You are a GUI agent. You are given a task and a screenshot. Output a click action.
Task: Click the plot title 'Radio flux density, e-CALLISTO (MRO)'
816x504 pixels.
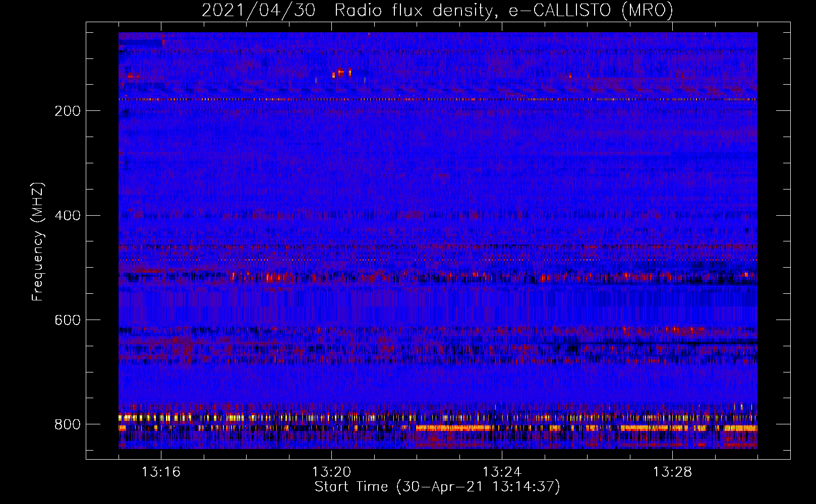click(504, 10)
